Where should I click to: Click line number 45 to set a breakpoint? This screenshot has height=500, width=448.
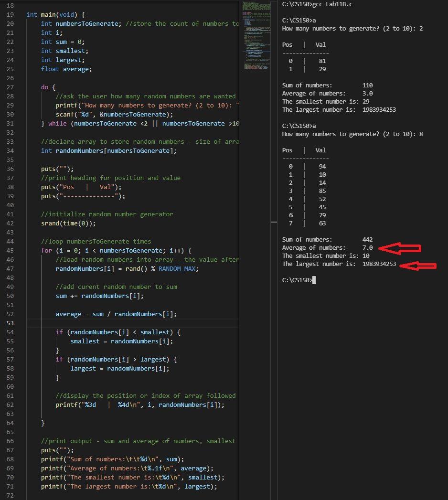point(11,250)
